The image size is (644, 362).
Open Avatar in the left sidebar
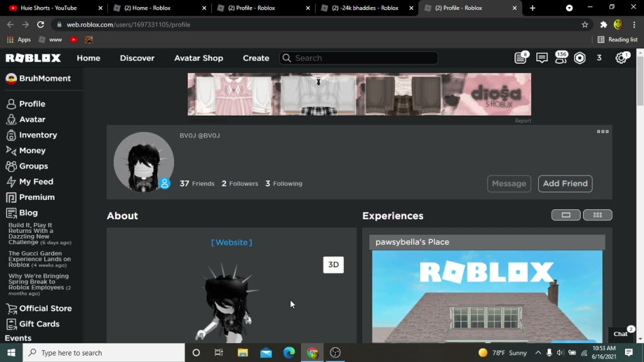point(26,119)
